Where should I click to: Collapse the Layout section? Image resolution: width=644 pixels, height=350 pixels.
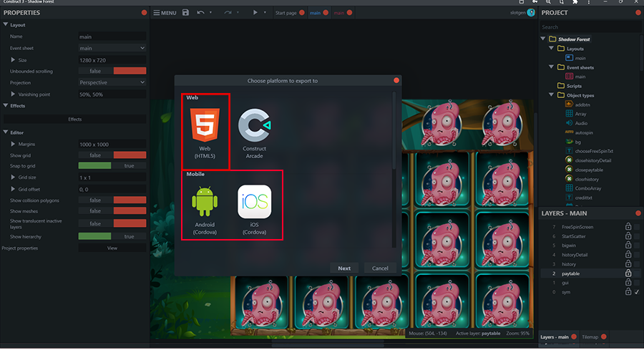point(5,24)
